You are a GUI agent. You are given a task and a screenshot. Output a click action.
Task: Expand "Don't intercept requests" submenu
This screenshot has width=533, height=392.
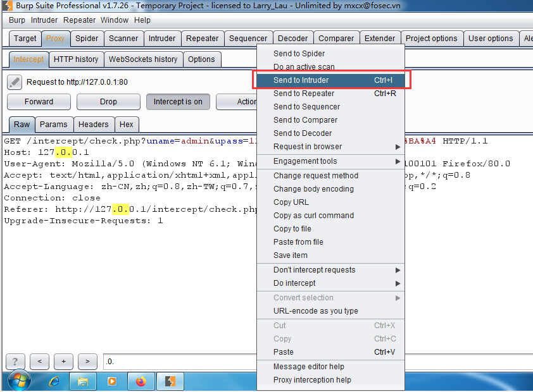330,270
